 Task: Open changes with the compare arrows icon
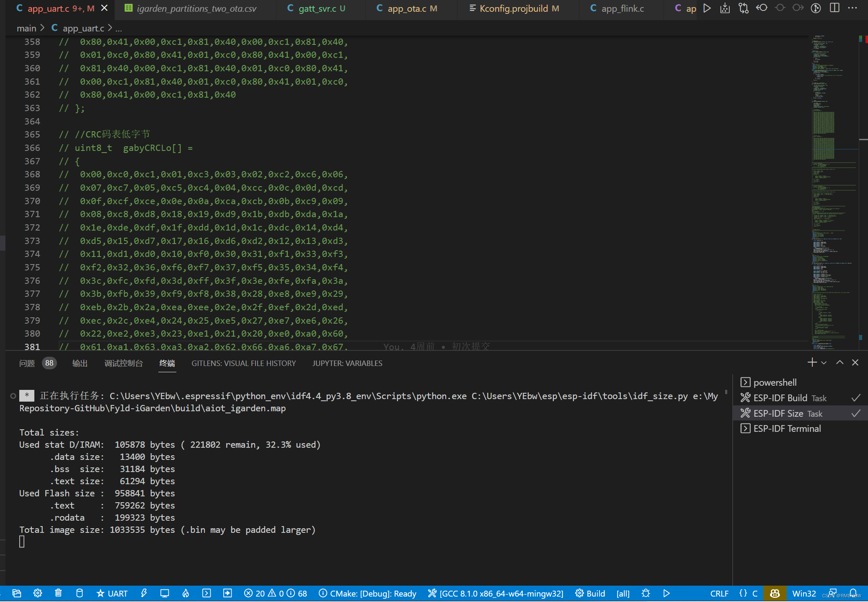(x=743, y=8)
